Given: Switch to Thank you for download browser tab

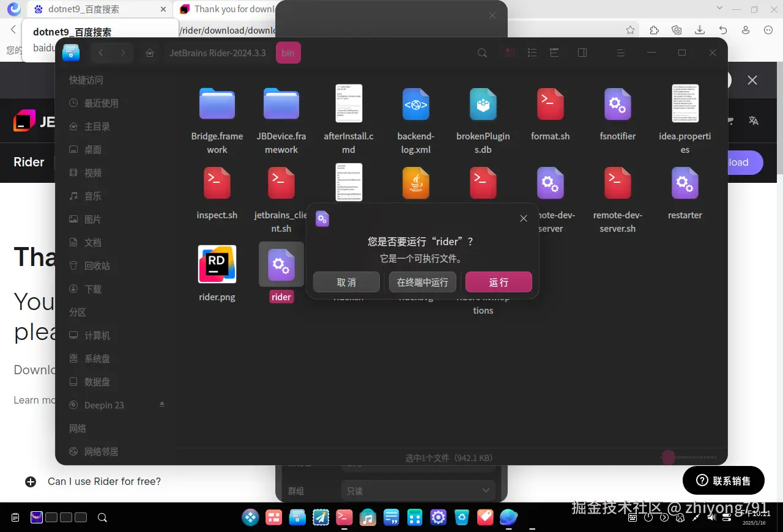Looking at the screenshot, I should point(228,9).
